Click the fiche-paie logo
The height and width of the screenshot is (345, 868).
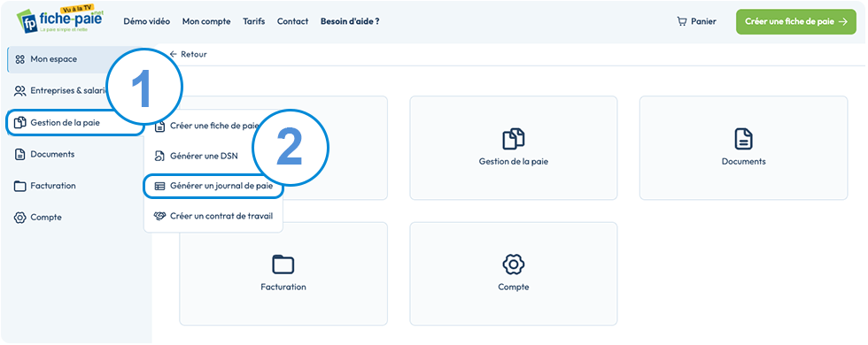coord(60,20)
